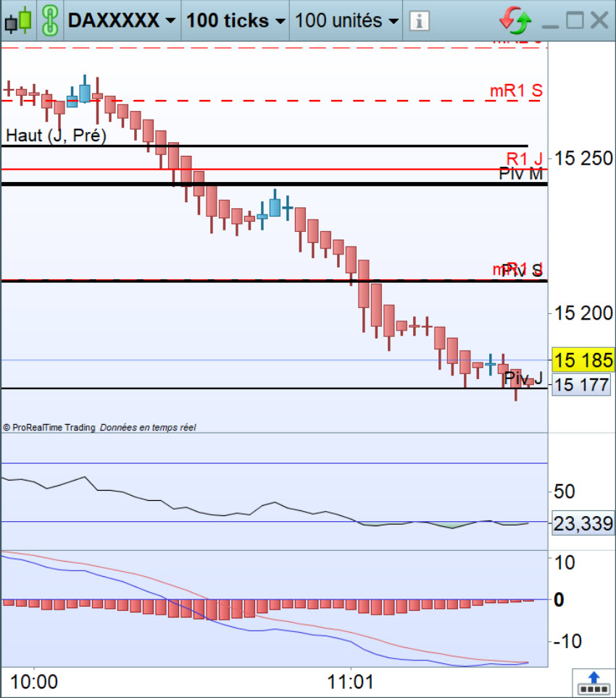Image resolution: width=616 pixels, height=698 pixels.
Task: Select the Haut (J, Pré) line label
Action: pyautogui.click(x=56, y=136)
